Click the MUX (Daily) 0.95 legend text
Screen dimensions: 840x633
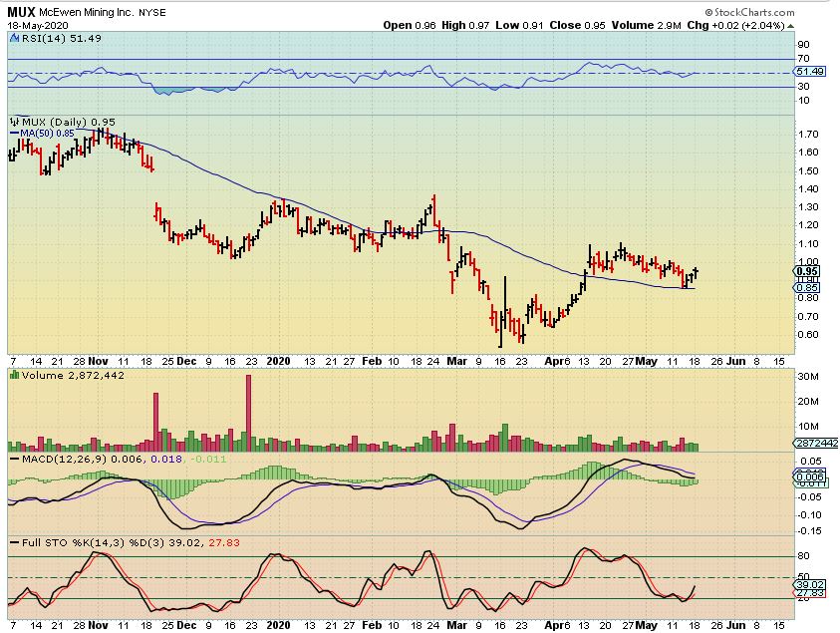coord(68,123)
